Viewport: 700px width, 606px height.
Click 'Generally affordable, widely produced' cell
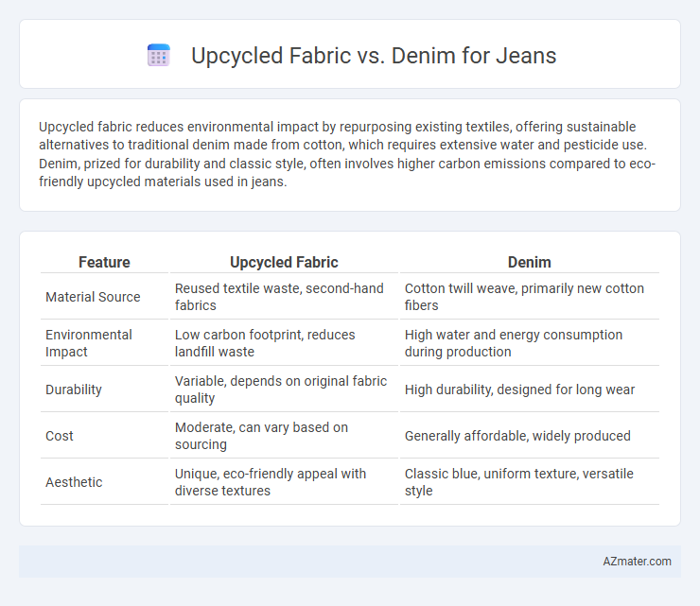[x=530, y=436]
